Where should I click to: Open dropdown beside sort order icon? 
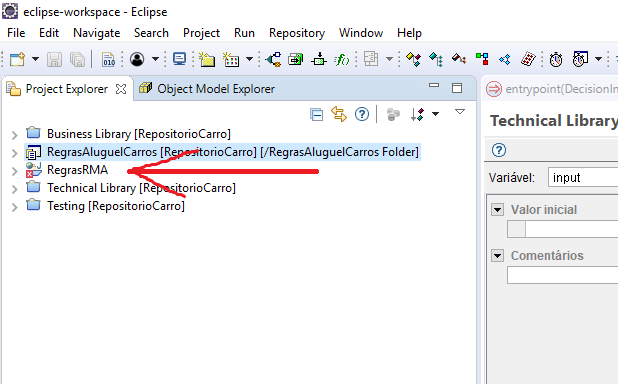(436, 114)
